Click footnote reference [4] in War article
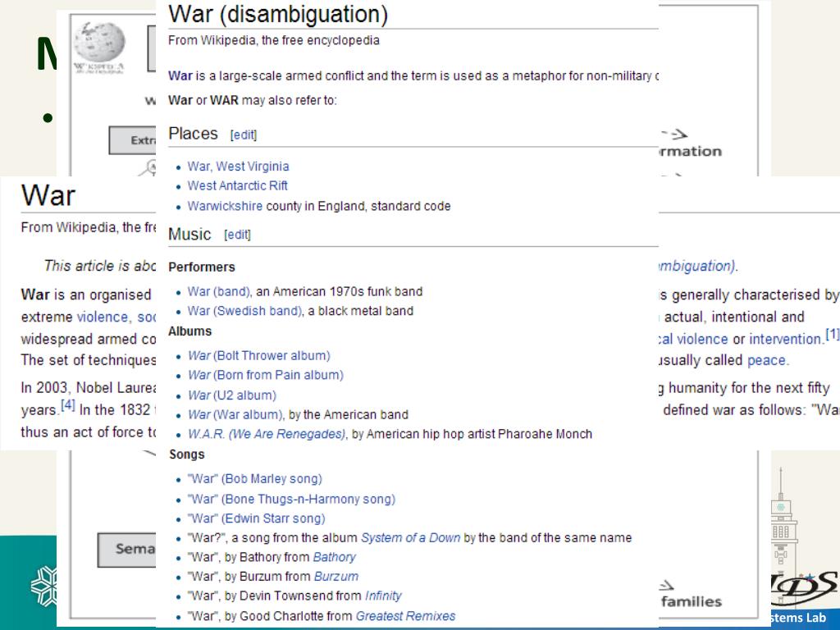Viewport: 840px width, 630px height. pos(67,404)
